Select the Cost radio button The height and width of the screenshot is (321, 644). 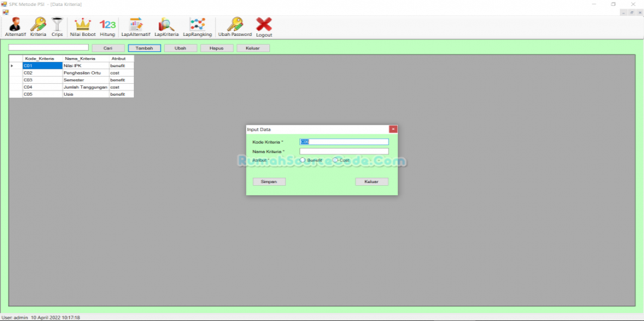[336, 160]
